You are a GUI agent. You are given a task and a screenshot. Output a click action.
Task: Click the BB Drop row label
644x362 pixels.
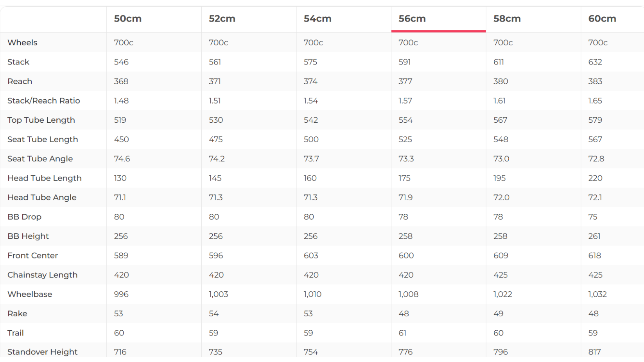pyautogui.click(x=24, y=217)
